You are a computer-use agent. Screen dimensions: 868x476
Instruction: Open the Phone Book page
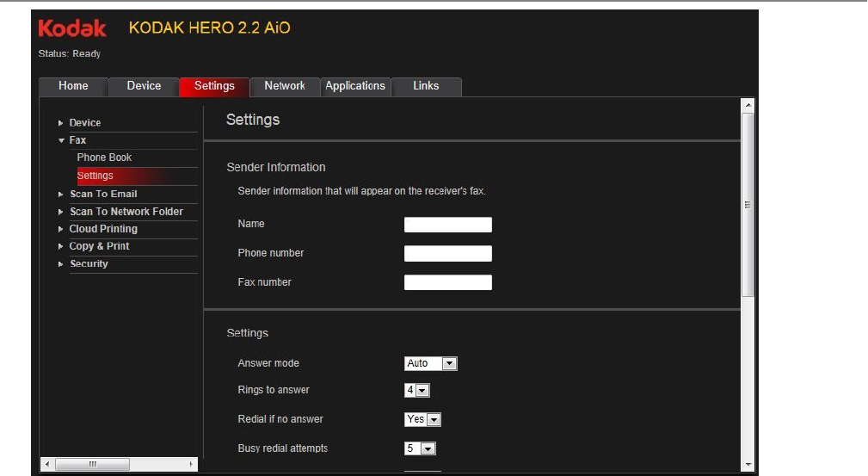pyautogui.click(x=104, y=158)
